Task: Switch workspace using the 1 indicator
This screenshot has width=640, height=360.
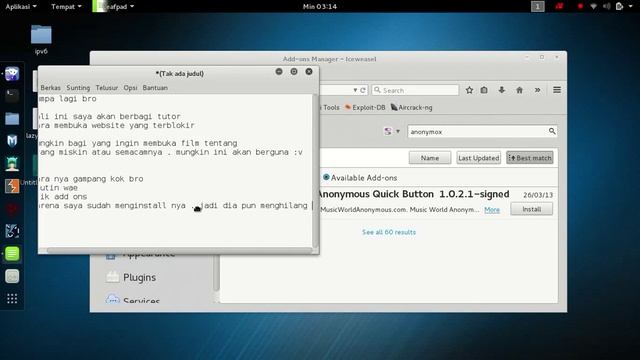Action: pos(538,7)
